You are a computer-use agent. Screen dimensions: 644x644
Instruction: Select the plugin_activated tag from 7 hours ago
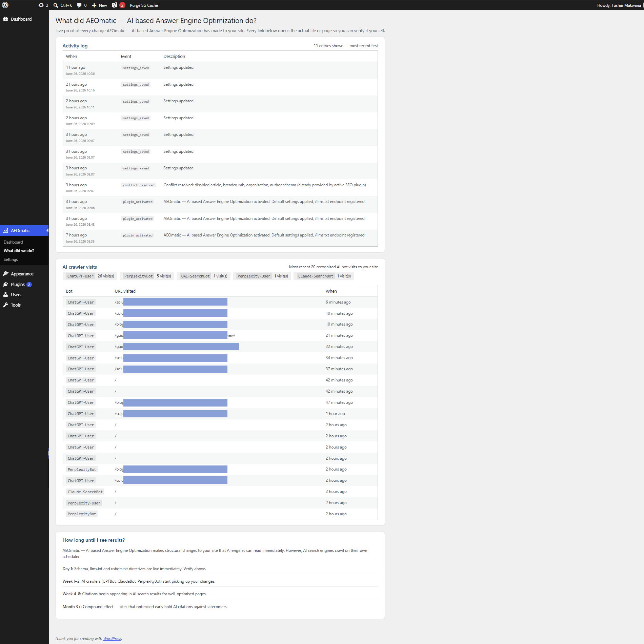click(x=138, y=235)
